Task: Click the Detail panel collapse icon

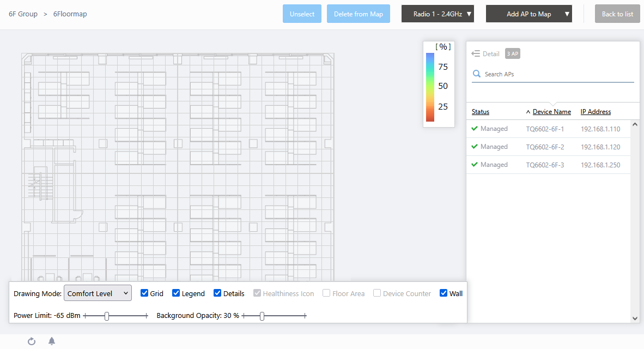Action: 476,53
